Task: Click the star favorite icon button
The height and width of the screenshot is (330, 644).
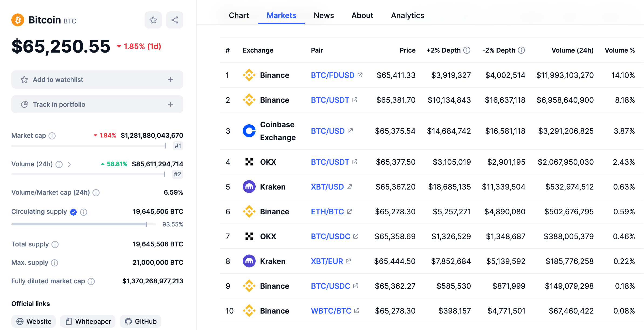Action: point(153,20)
